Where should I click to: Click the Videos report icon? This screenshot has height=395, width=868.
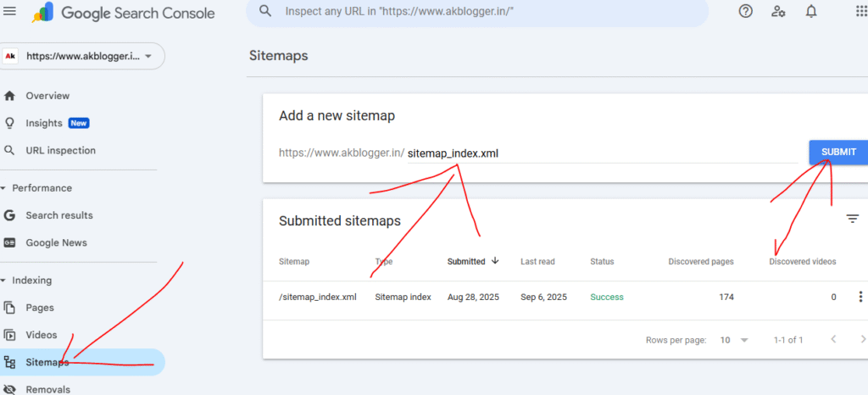tap(9, 335)
